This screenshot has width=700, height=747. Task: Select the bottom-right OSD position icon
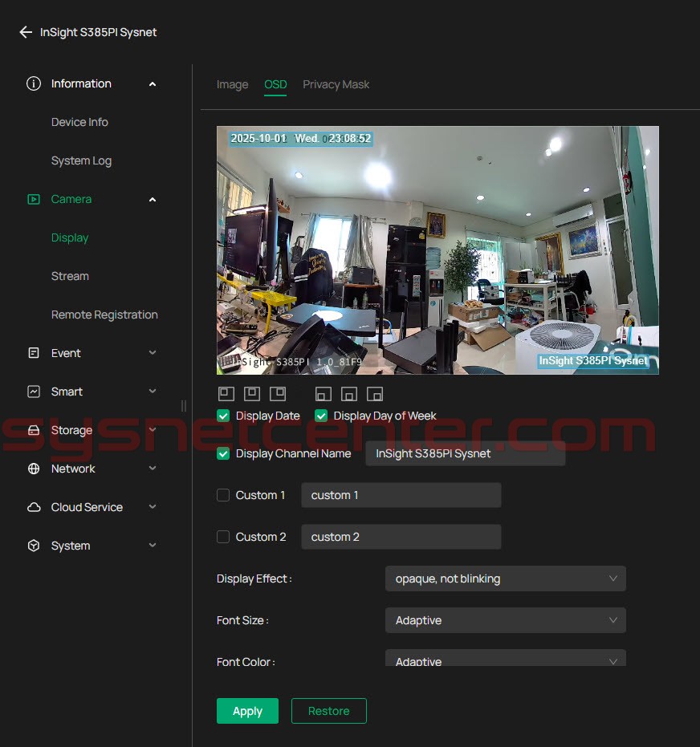pos(375,394)
